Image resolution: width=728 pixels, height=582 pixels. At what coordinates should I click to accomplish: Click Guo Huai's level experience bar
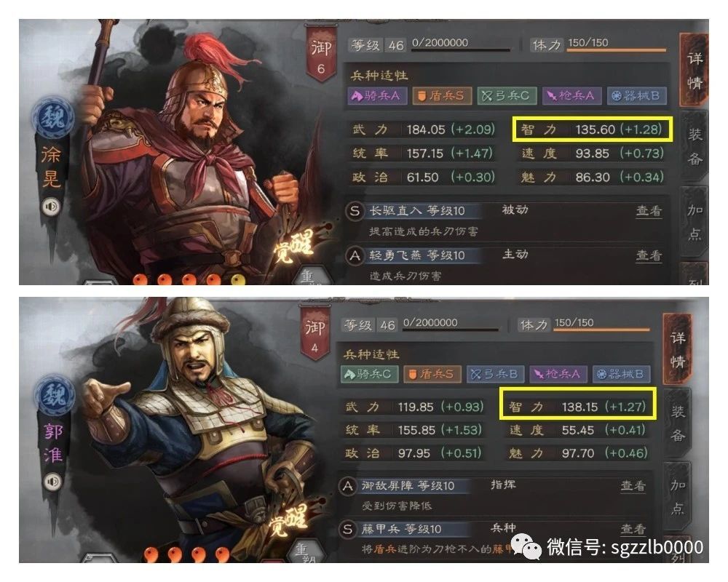click(451, 329)
